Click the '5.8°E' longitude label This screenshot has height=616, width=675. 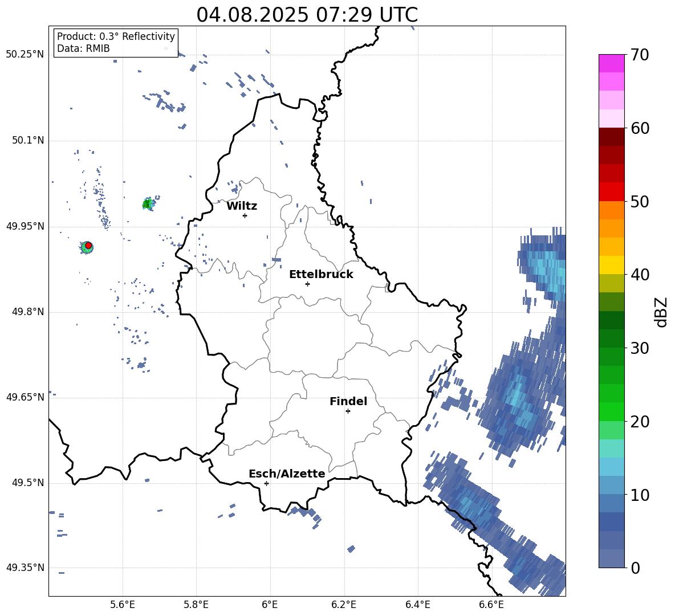click(x=196, y=605)
